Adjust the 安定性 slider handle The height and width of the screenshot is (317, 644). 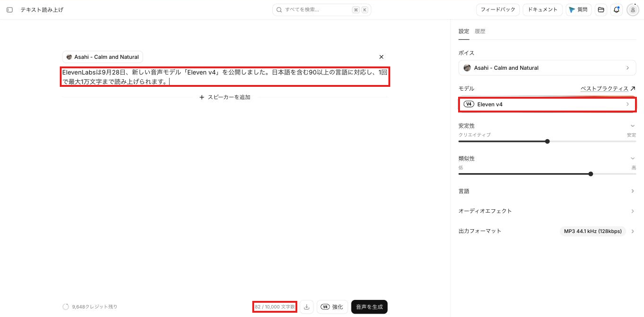pyautogui.click(x=547, y=141)
